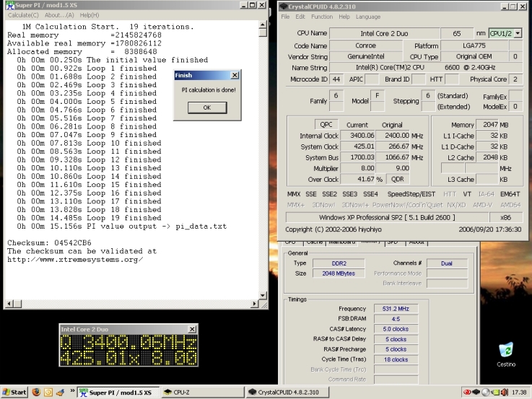Click Super PI vertical scrollbar down arrow
The width and height of the screenshot is (532, 399).
[x=263, y=295]
